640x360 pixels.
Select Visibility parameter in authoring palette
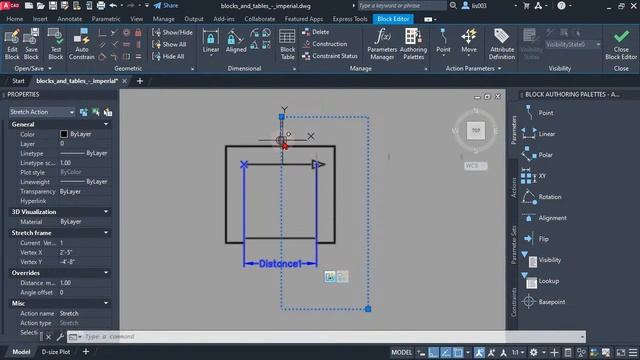(x=541, y=260)
